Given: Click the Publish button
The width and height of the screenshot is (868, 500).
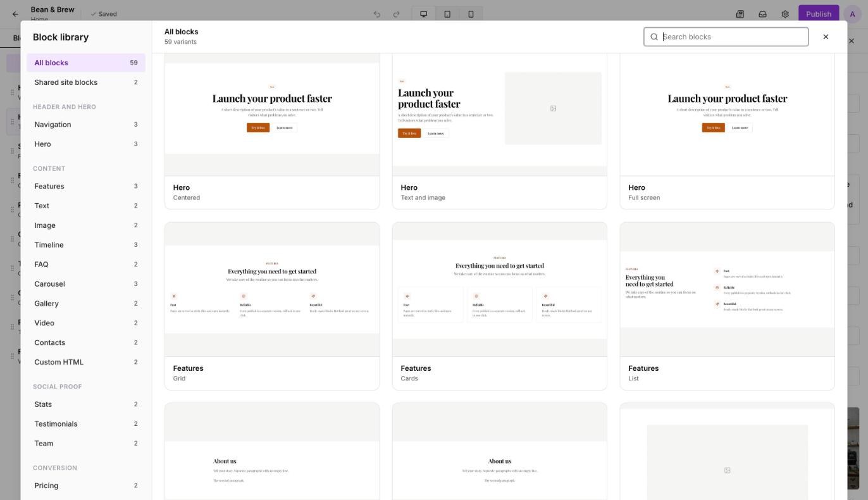Looking at the screenshot, I should click(x=818, y=14).
